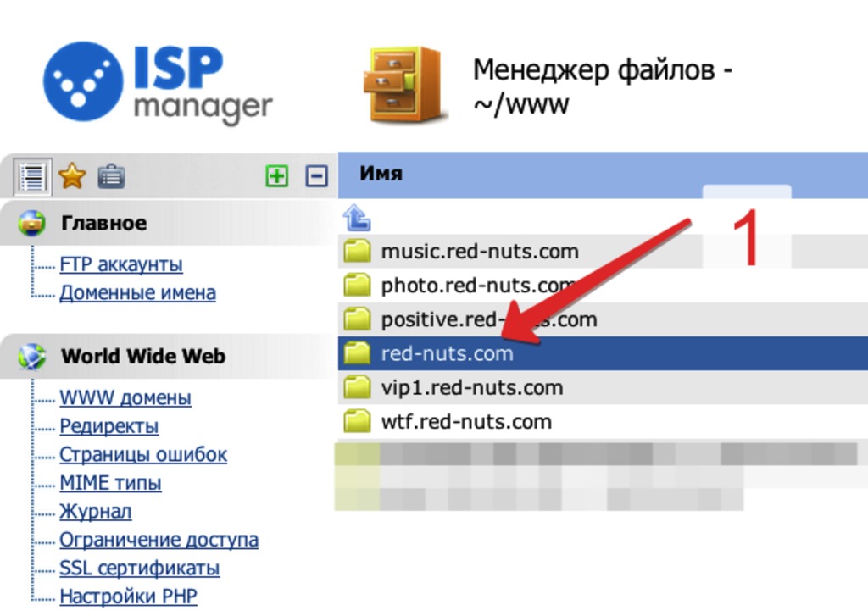
Task: Switch to the list menu view icon
Action: click(32, 177)
